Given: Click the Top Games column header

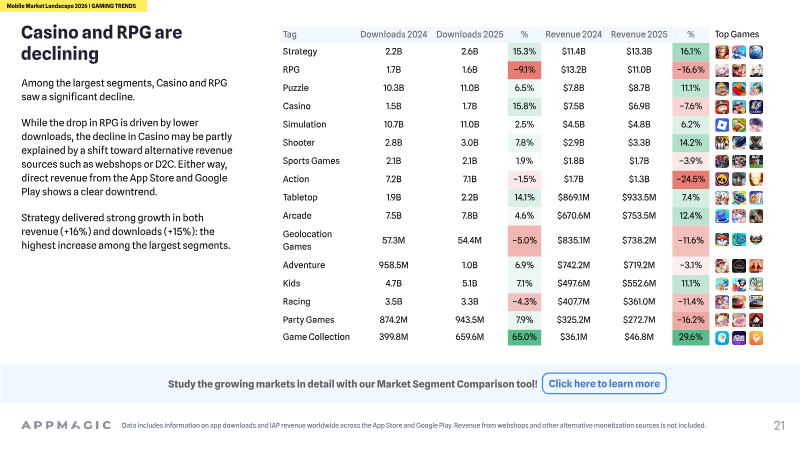Looking at the screenshot, I should coord(737,34).
